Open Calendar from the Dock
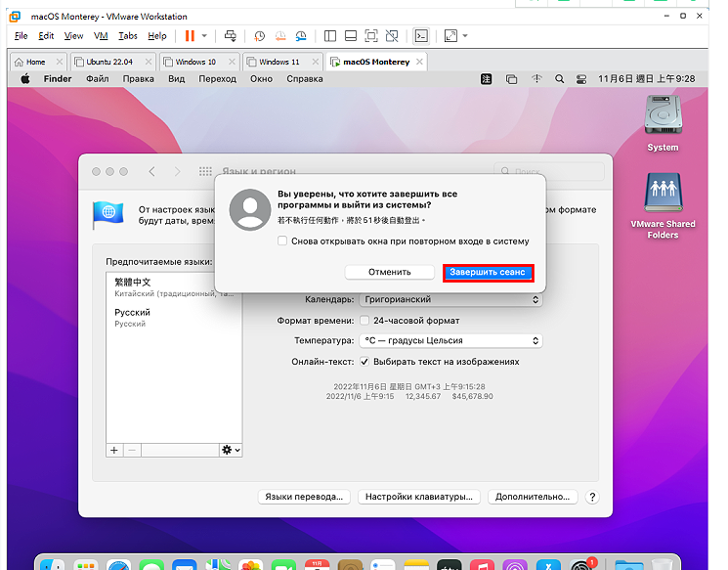 pyautogui.click(x=318, y=565)
